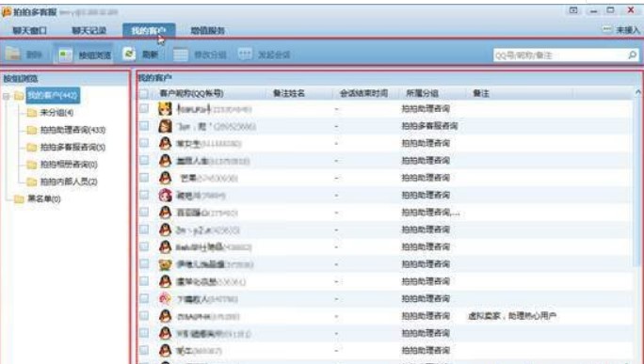
Task: Click the truncated 拍拍助理咨询,... group cell
Action: click(430, 213)
